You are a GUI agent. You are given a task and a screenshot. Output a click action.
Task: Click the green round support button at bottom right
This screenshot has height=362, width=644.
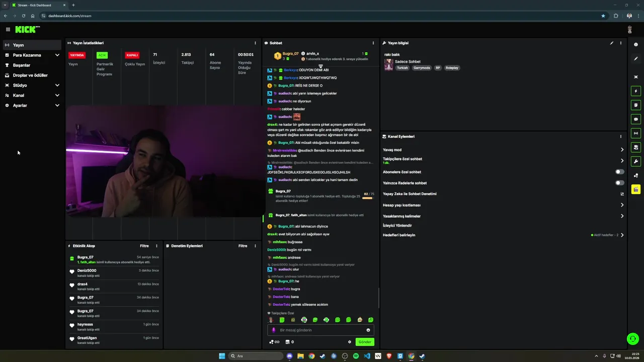tap(633, 339)
